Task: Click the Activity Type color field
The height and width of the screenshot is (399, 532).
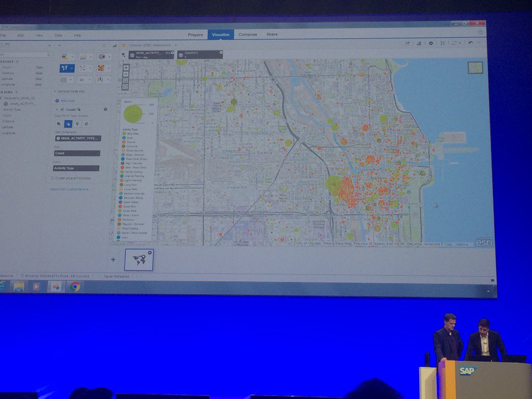Action: [x=76, y=168]
